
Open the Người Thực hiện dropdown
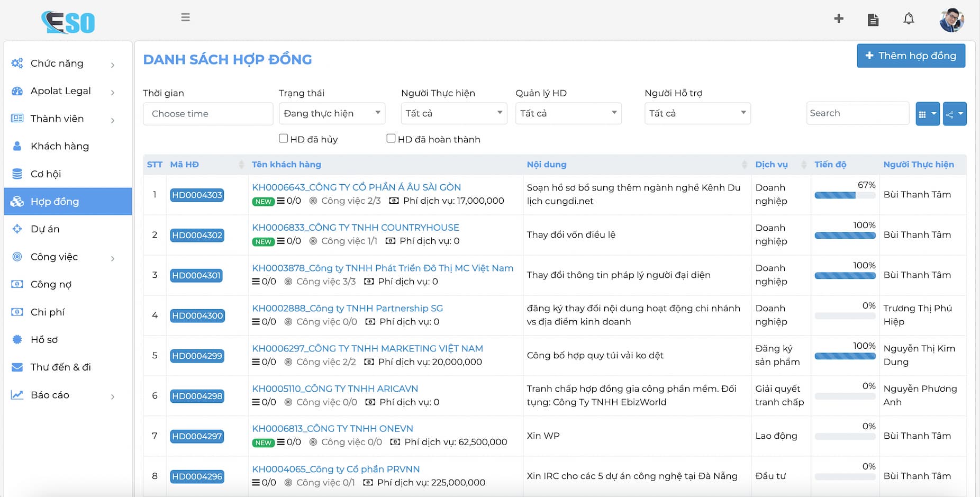pyautogui.click(x=453, y=113)
